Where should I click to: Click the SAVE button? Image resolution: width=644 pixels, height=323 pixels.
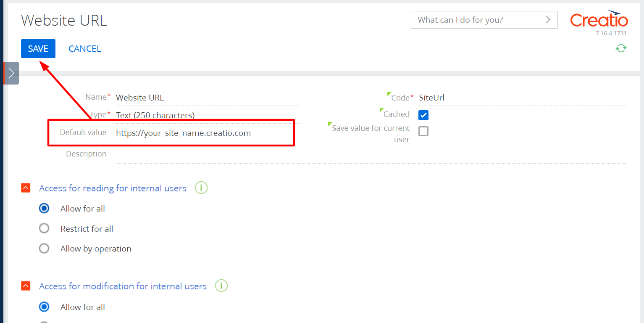38,48
